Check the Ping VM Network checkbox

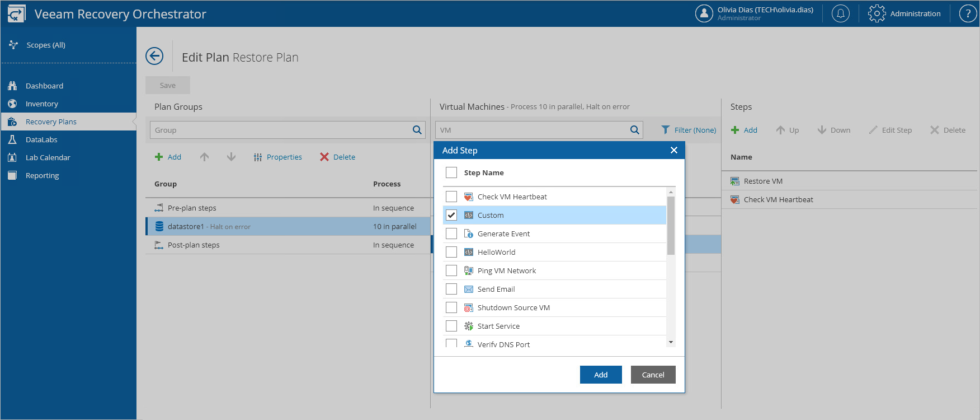coord(451,270)
